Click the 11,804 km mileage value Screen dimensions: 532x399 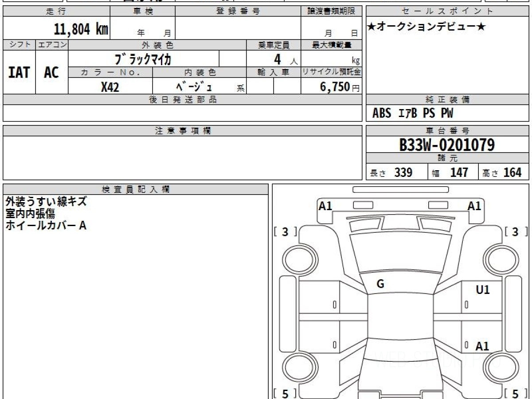[x=81, y=29]
